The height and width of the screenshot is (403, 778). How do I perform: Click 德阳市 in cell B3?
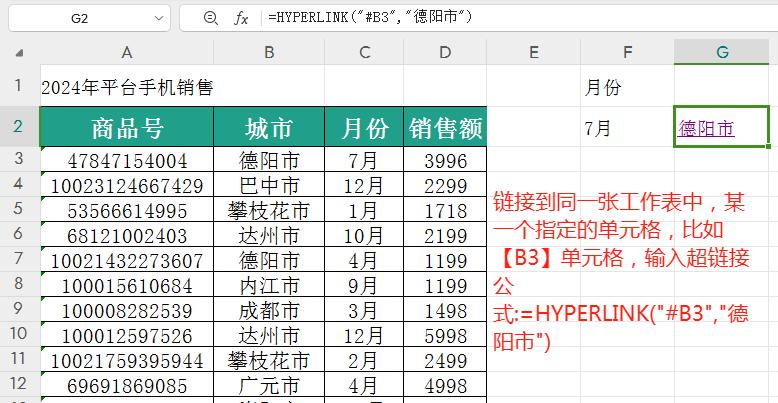pos(269,160)
